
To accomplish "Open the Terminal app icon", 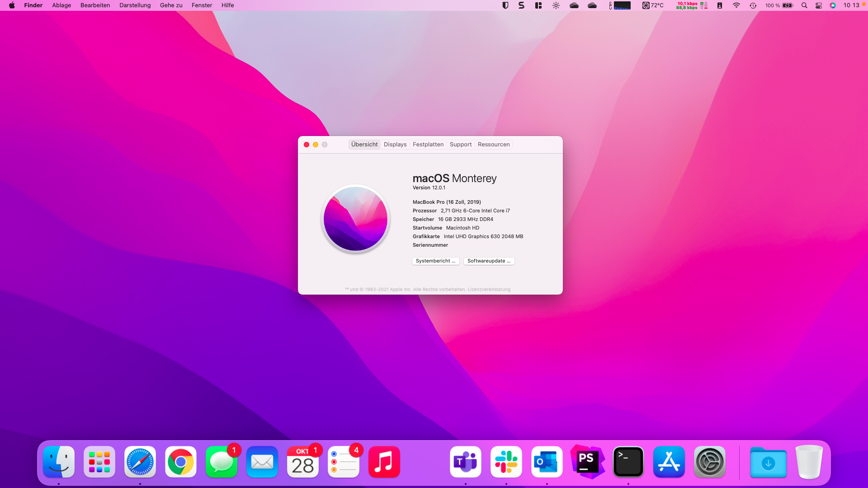I will (628, 462).
